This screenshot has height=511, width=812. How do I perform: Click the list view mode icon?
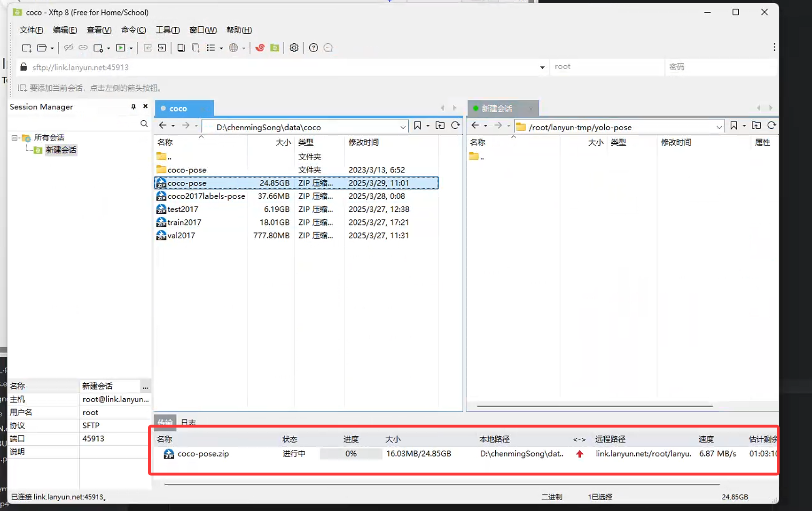pyautogui.click(x=211, y=48)
